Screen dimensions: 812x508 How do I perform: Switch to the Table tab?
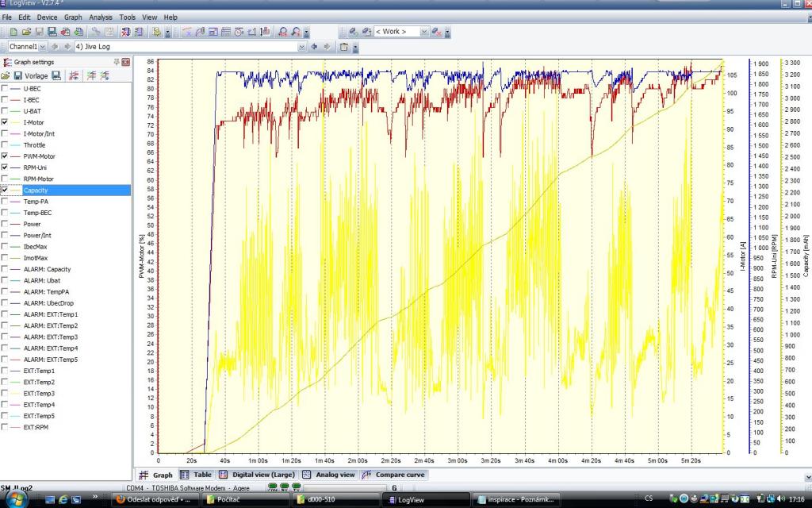tap(196, 475)
